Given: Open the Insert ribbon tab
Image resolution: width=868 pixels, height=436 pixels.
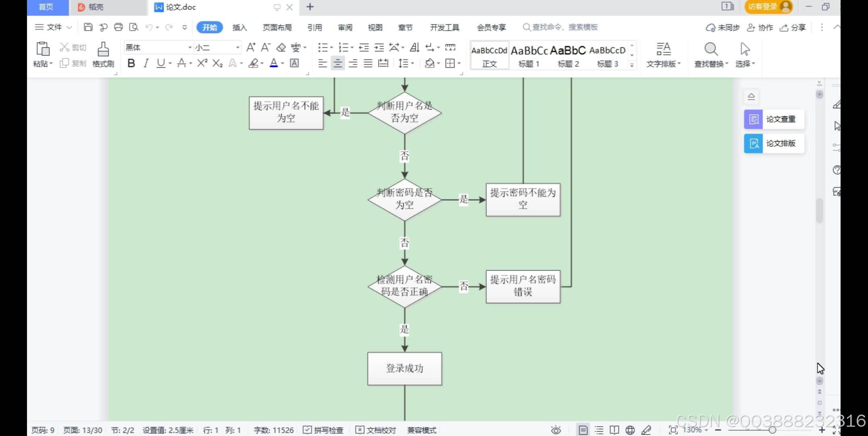Looking at the screenshot, I should [240, 27].
